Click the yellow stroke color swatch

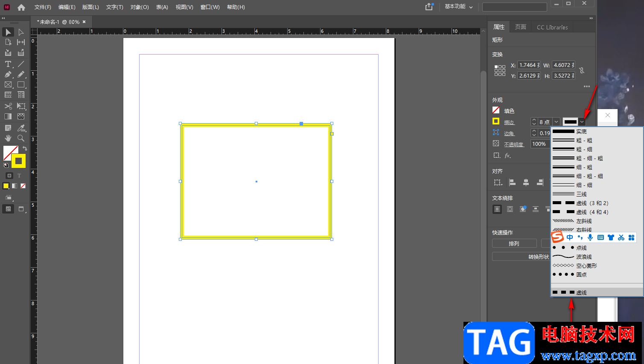pos(496,121)
